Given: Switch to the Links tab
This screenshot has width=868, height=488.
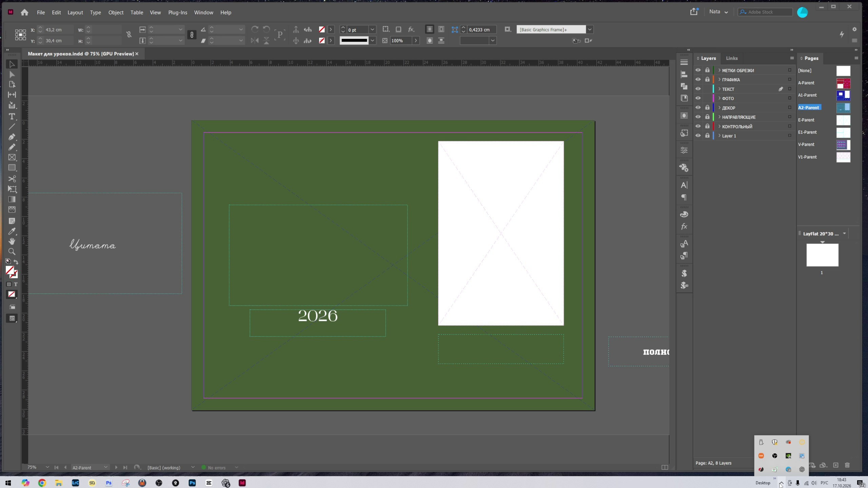Looking at the screenshot, I should pos(732,58).
